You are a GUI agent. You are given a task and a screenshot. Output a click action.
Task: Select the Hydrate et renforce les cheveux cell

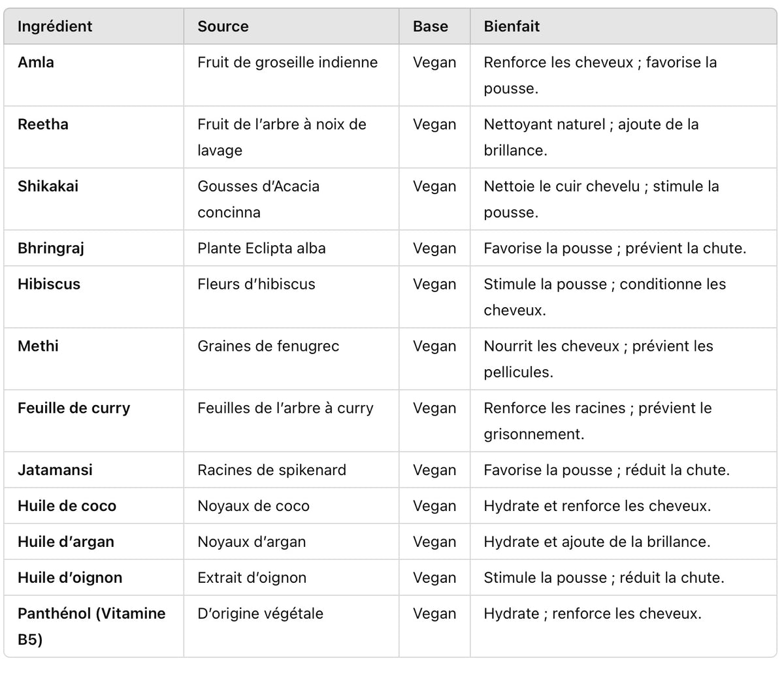[x=597, y=507]
